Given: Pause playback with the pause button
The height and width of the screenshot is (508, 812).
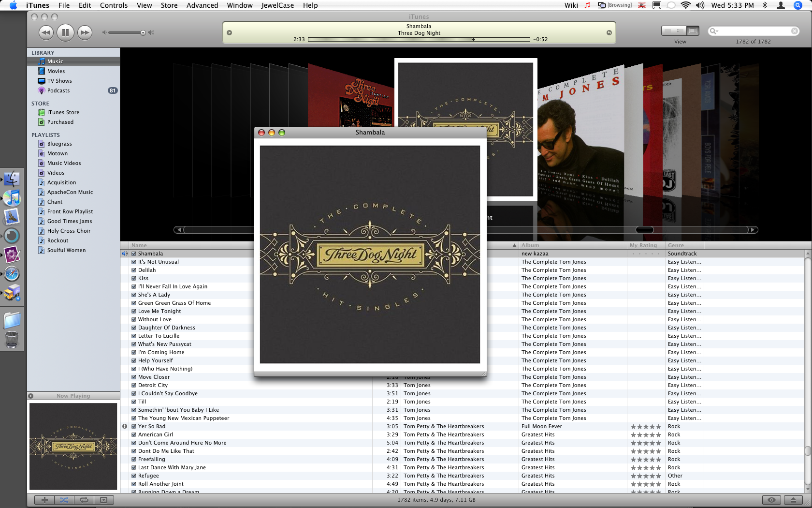Looking at the screenshot, I should (65, 32).
